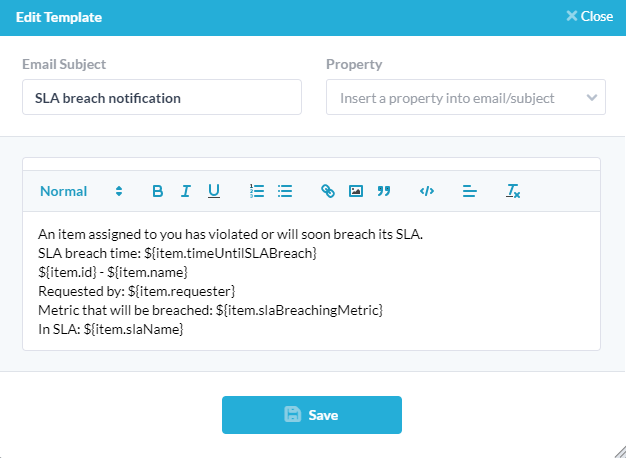Image resolution: width=626 pixels, height=458 pixels.
Task: Insert a bulleted list
Action: 285,191
